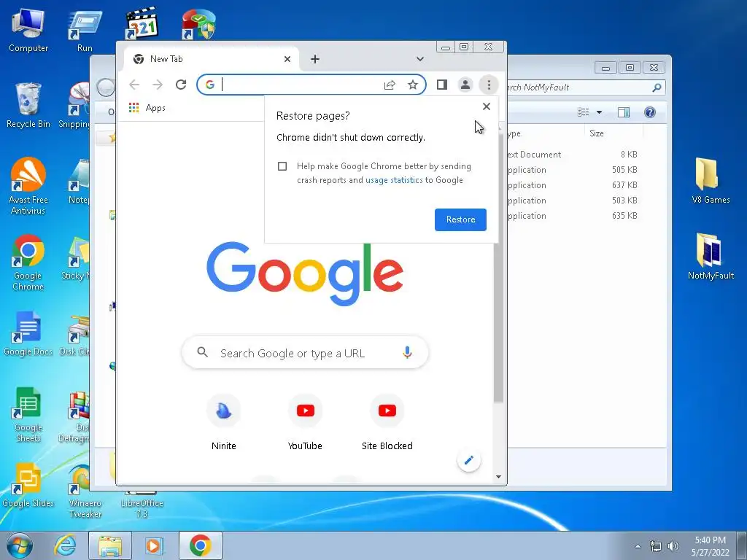The width and height of the screenshot is (747, 560).
Task: Open the Google Slides desktop shortcut
Action: tap(28, 485)
